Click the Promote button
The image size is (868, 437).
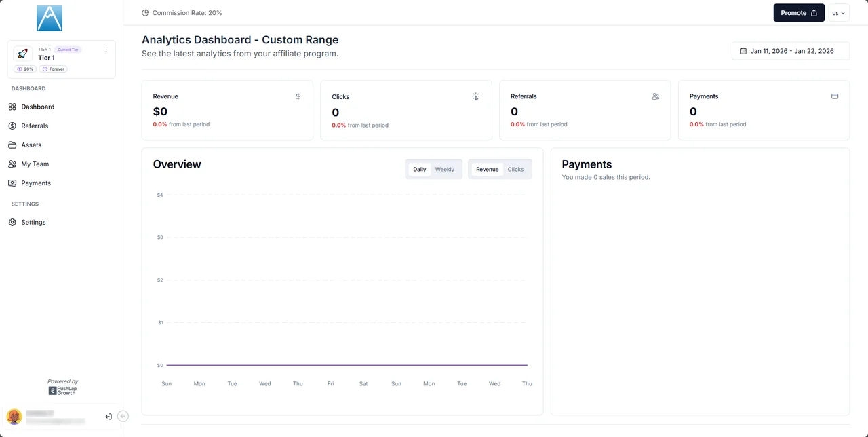click(x=799, y=13)
